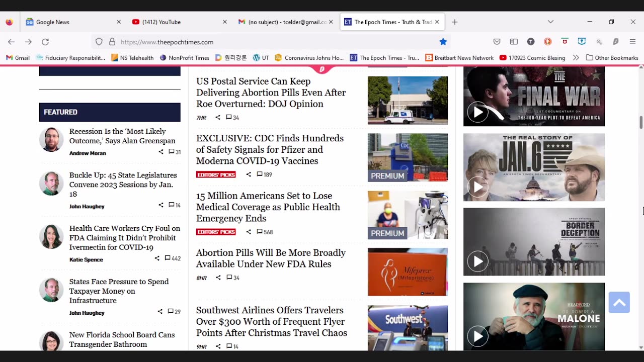This screenshot has height=362, width=644.
Task: Share the US Postal Service article
Action: coord(218,117)
